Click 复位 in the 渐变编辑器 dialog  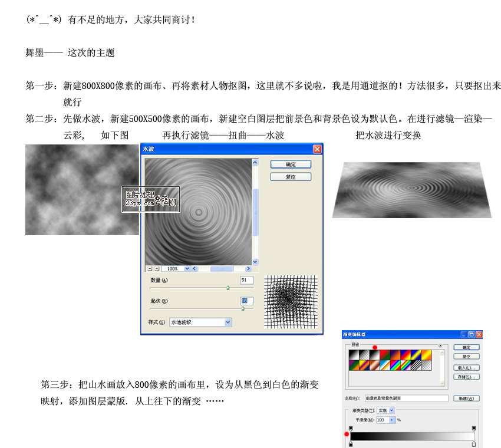pyautogui.click(x=466, y=356)
